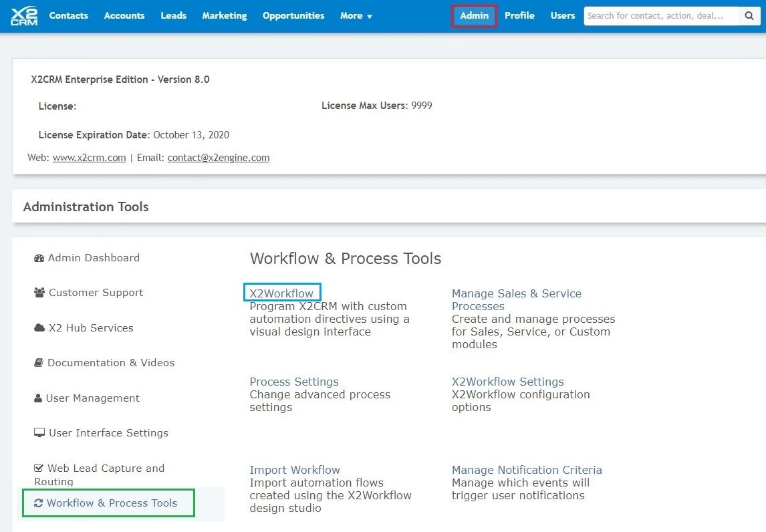Visit the www.x2crm.com link
The image size is (766, 532).
[90, 158]
